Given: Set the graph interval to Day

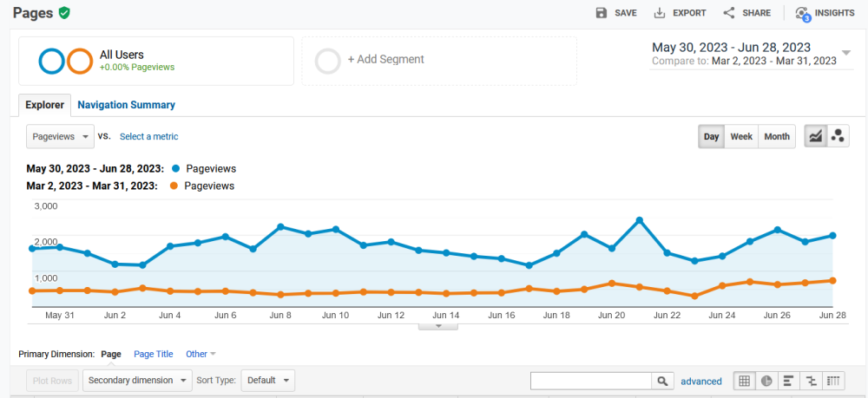Looking at the screenshot, I should [x=711, y=136].
